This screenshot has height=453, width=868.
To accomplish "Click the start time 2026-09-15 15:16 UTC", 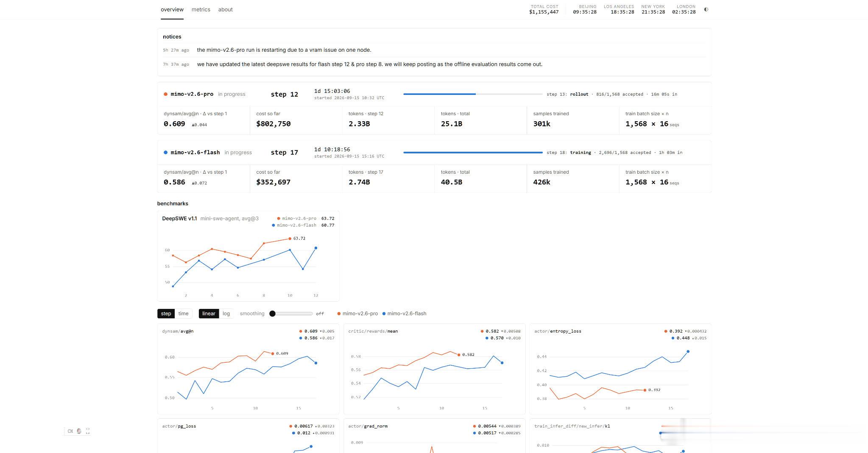I will [x=349, y=156].
